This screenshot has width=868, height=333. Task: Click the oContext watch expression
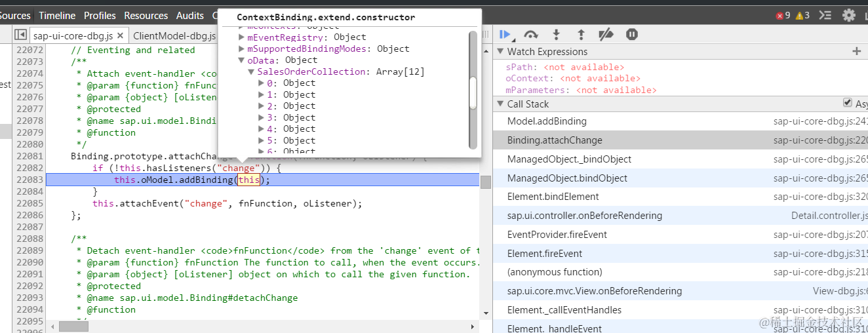(x=573, y=79)
